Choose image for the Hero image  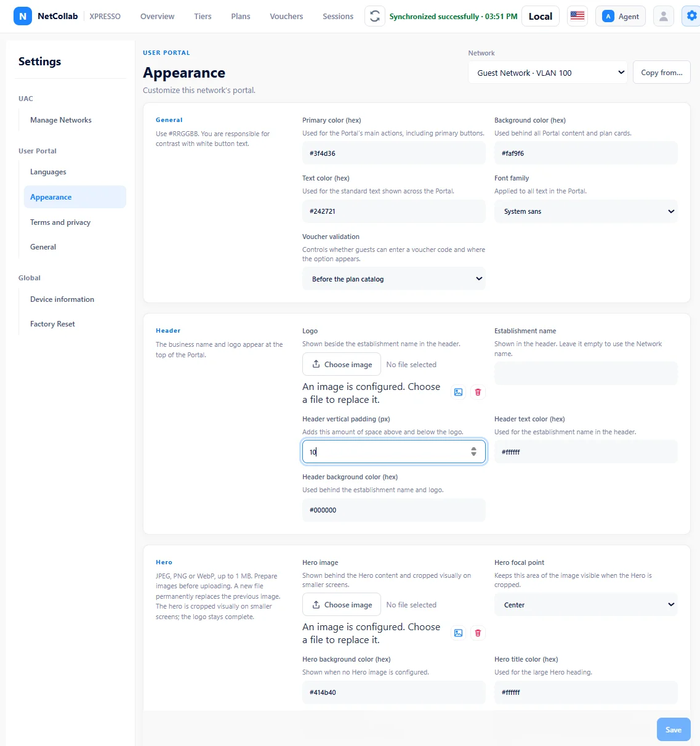(x=342, y=605)
